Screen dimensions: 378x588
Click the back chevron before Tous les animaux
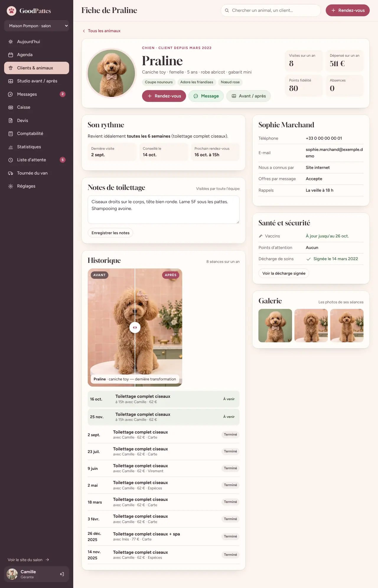click(x=84, y=31)
